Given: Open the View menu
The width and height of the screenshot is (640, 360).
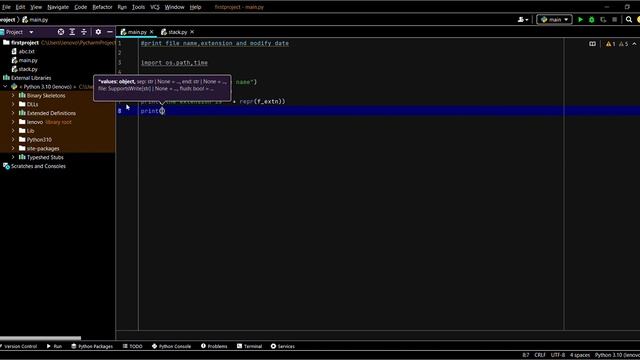Looking at the screenshot, I should click(x=36, y=7).
